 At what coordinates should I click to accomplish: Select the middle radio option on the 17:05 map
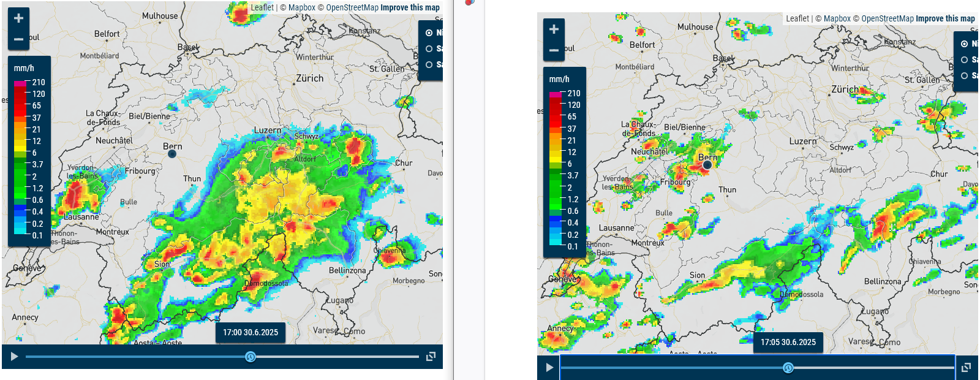[x=965, y=59]
